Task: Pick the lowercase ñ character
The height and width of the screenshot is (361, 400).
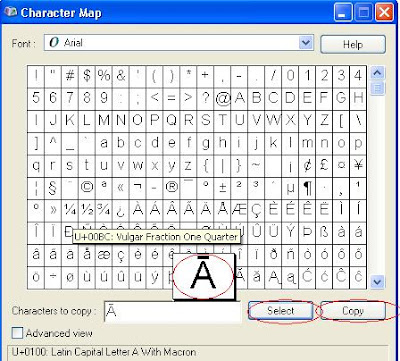Action: (290, 255)
